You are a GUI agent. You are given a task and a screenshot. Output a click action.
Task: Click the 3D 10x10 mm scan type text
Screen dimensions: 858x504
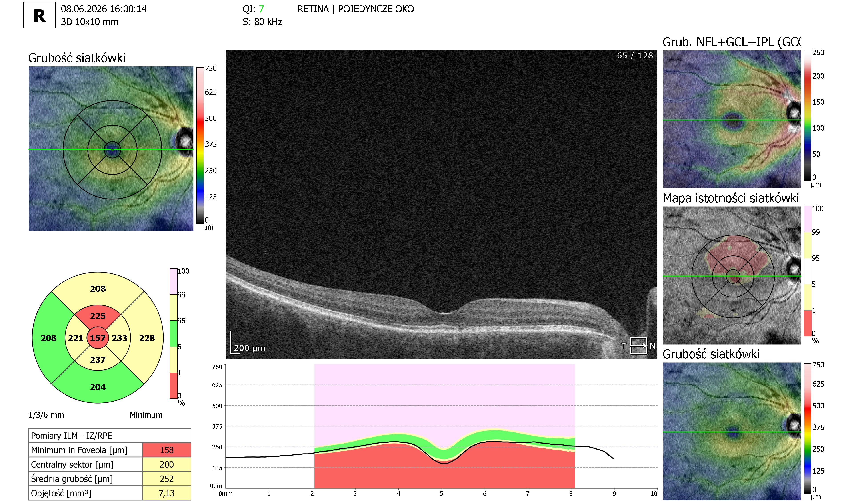(90, 22)
